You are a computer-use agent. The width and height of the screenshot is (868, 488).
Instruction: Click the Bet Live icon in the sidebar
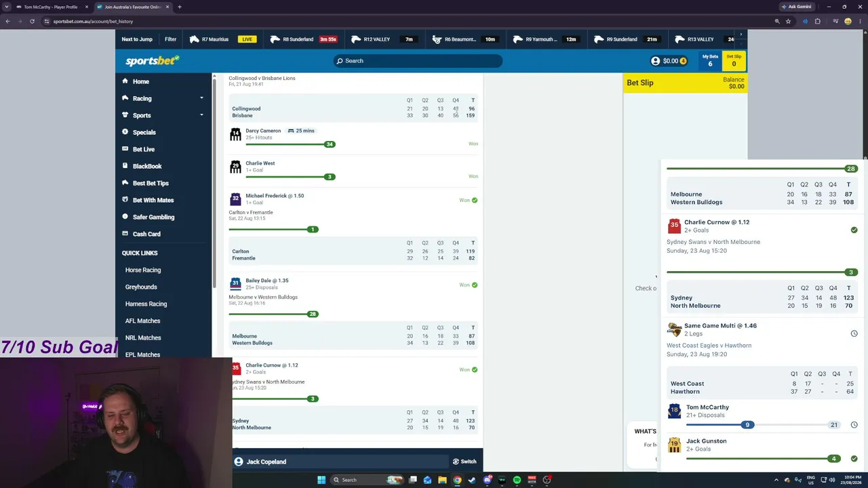click(125, 149)
